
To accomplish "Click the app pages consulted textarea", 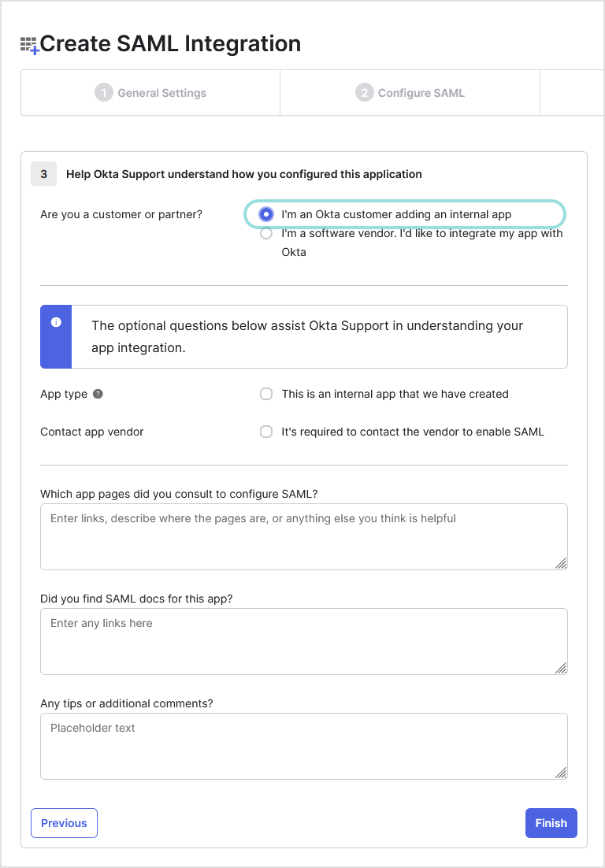I will [x=303, y=536].
